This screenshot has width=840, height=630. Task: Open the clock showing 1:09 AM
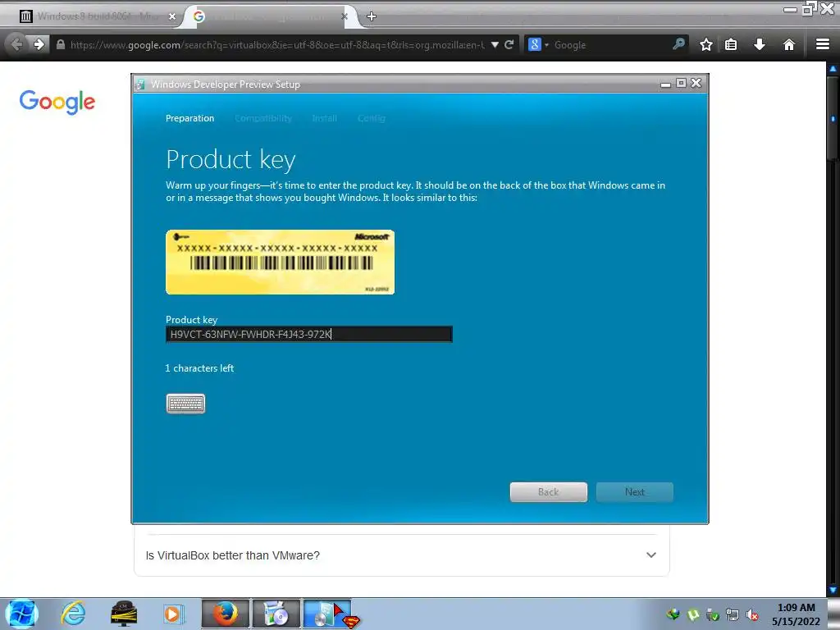796,614
